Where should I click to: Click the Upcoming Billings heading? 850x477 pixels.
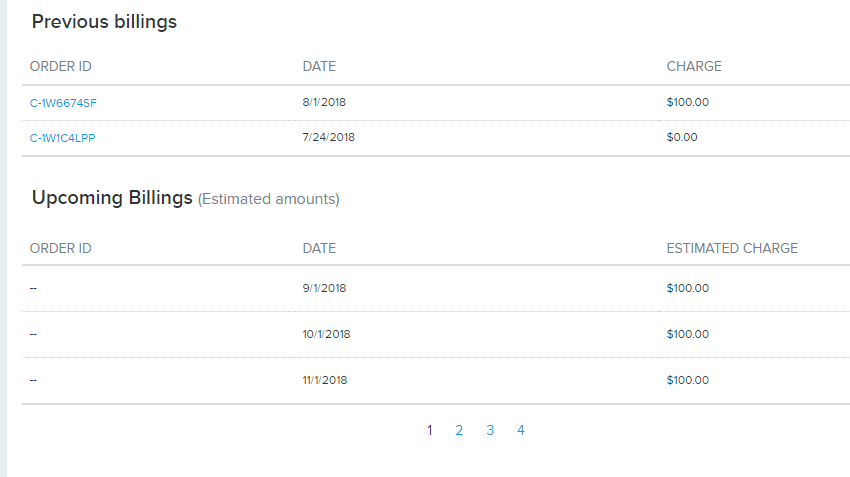click(112, 198)
